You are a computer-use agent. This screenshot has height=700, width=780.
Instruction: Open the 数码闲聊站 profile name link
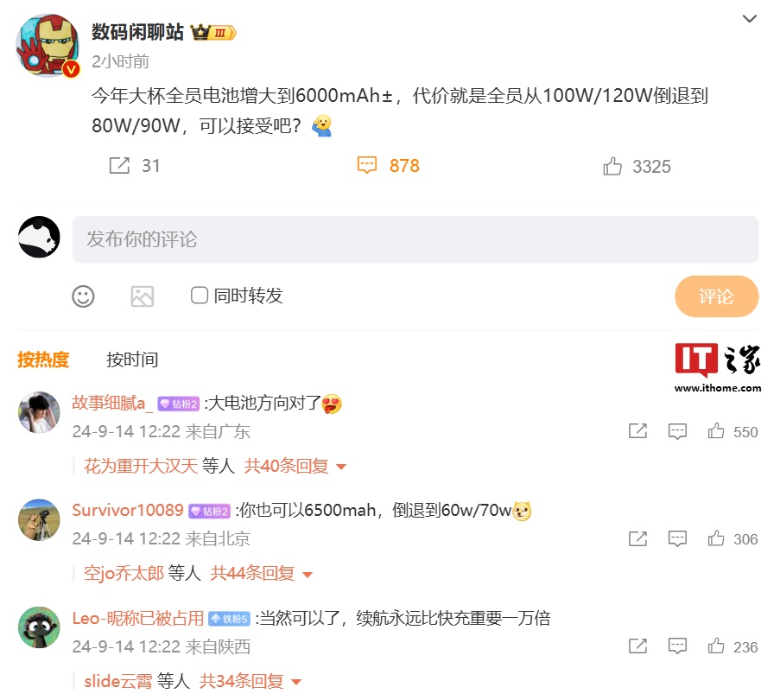tap(138, 32)
